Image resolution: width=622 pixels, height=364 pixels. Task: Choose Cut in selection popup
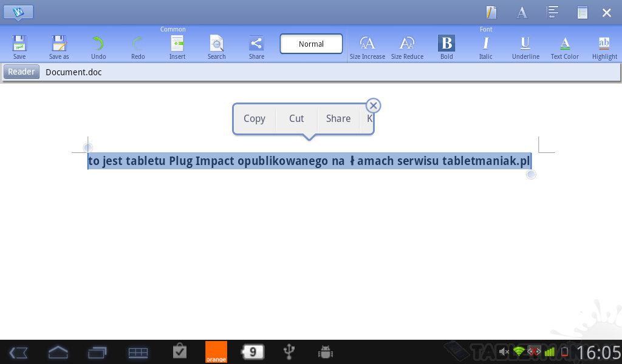[x=296, y=119]
